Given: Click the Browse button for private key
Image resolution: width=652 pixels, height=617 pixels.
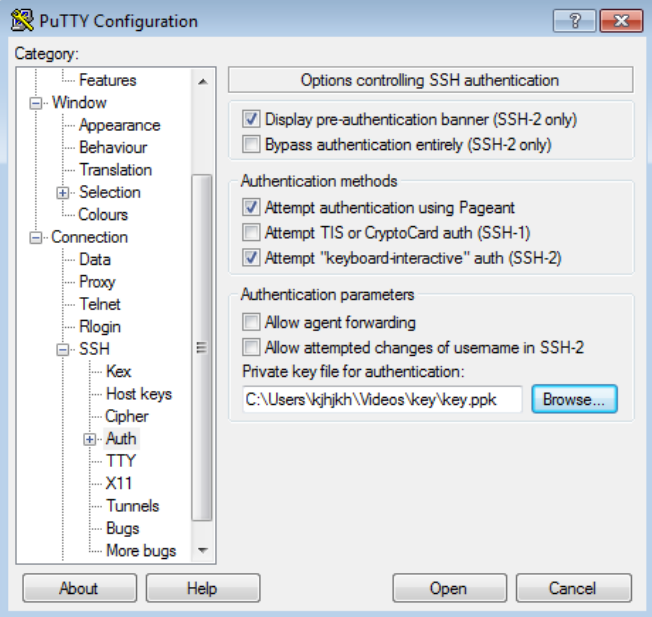Looking at the screenshot, I should [x=574, y=399].
